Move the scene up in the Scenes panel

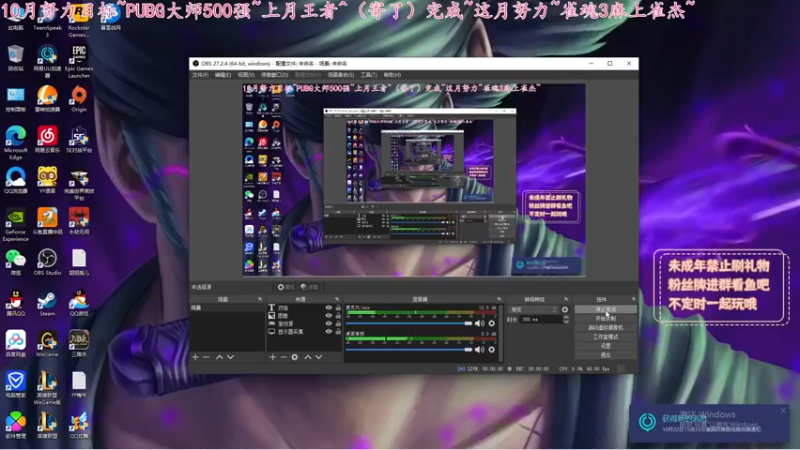click(219, 357)
